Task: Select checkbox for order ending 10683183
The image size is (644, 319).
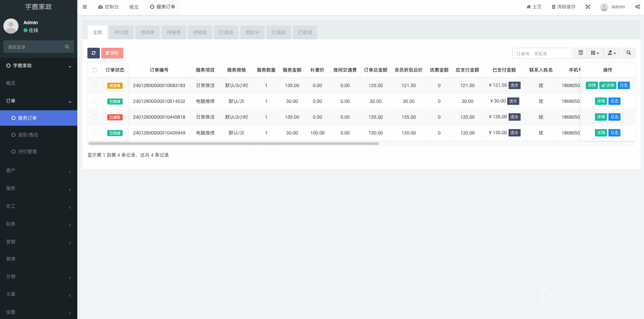Action: point(95,86)
